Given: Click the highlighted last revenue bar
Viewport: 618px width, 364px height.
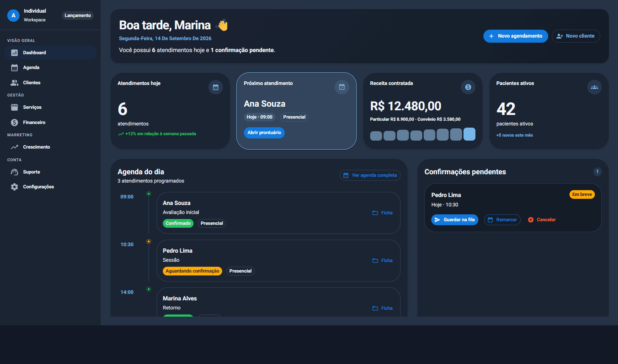Looking at the screenshot, I should click(469, 134).
